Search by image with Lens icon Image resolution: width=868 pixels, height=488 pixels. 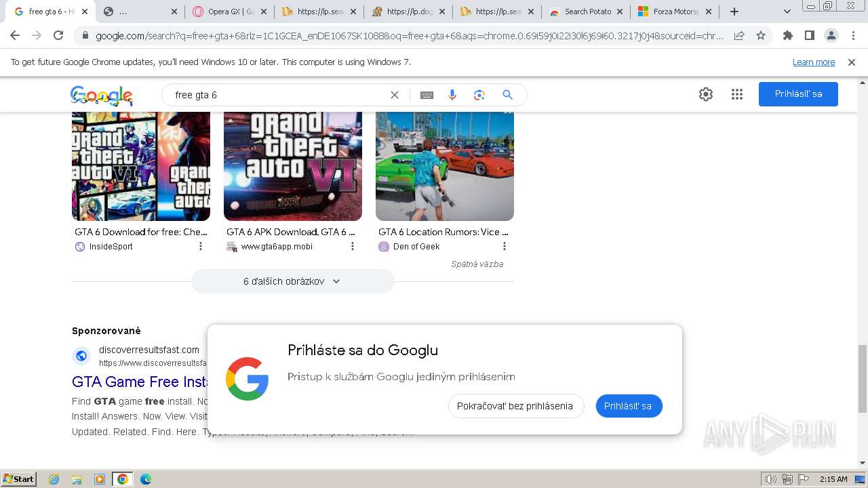click(479, 95)
